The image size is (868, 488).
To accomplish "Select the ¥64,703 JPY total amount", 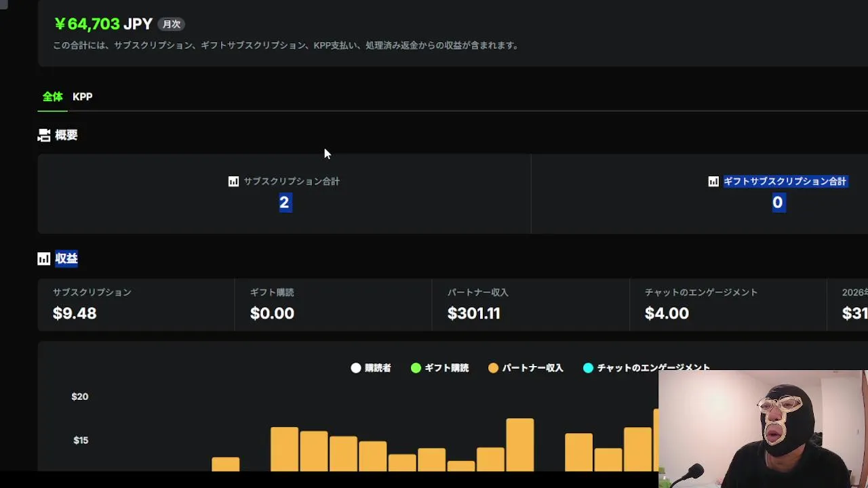I will coord(103,24).
